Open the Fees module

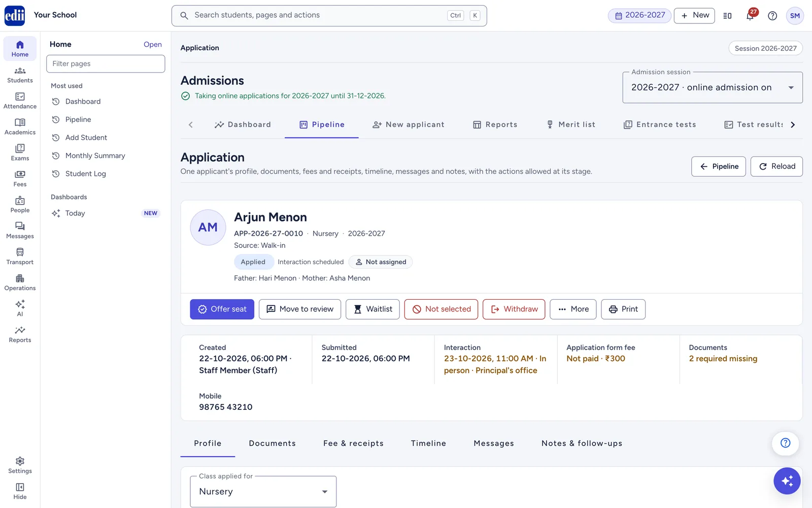point(20,178)
